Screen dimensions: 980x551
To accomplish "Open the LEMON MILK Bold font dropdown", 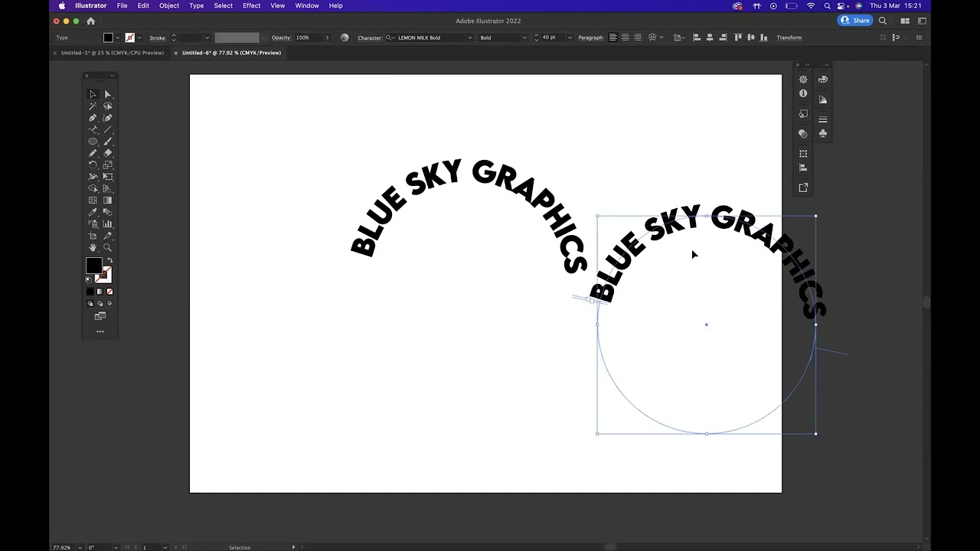I will 469,37.
